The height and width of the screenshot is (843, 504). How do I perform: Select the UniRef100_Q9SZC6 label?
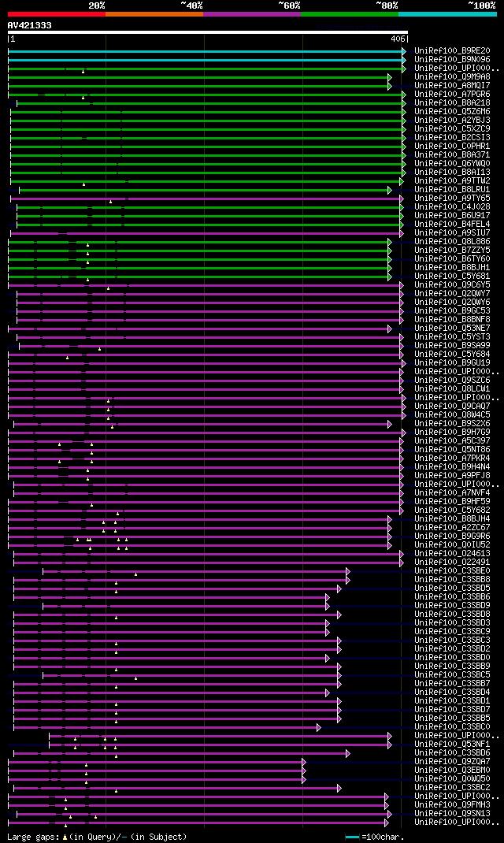(452, 381)
